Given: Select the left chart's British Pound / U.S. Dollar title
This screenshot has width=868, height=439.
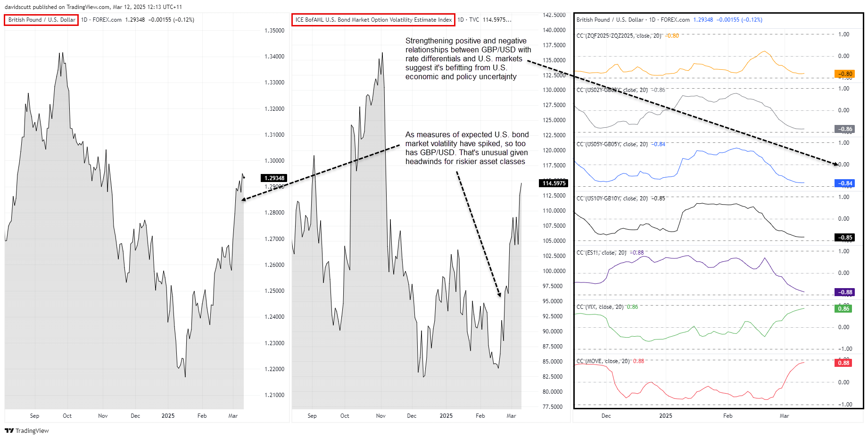Looking at the screenshot, I should tap(41, 20).
